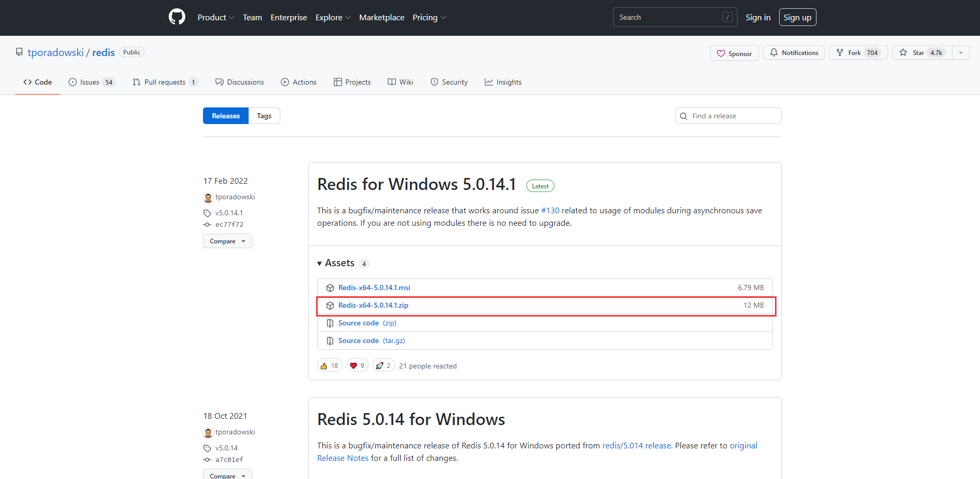Image resolution: width=980 pixels, height=479 pixels.
Task: Open the Wiki tab
Action: tap(400, 82)
